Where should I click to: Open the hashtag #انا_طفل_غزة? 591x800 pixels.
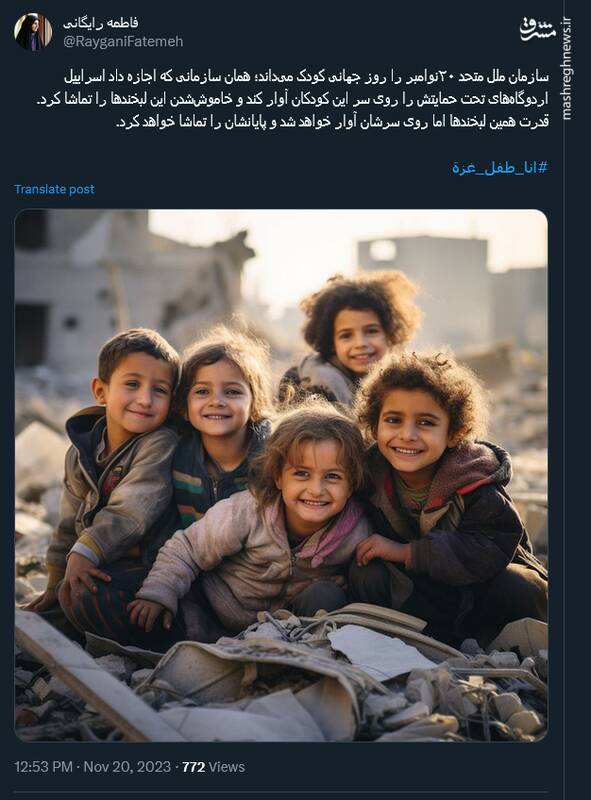coord(500,168)
